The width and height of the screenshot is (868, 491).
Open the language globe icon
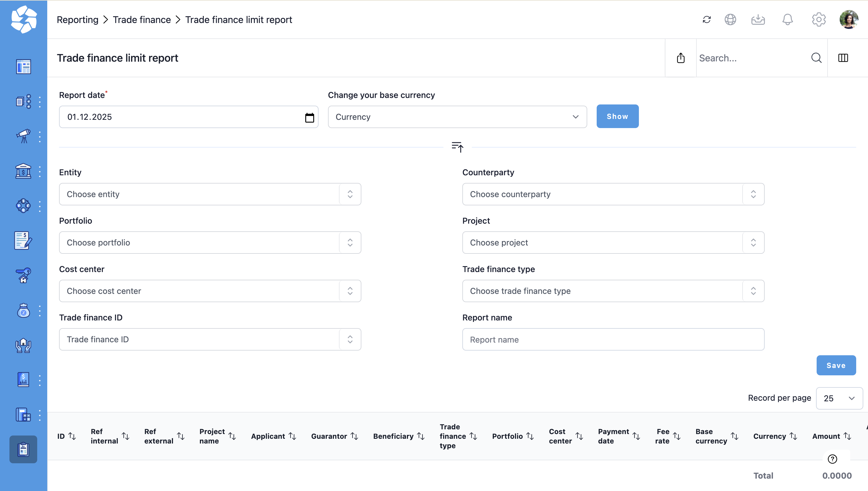(x=730, y=19)
